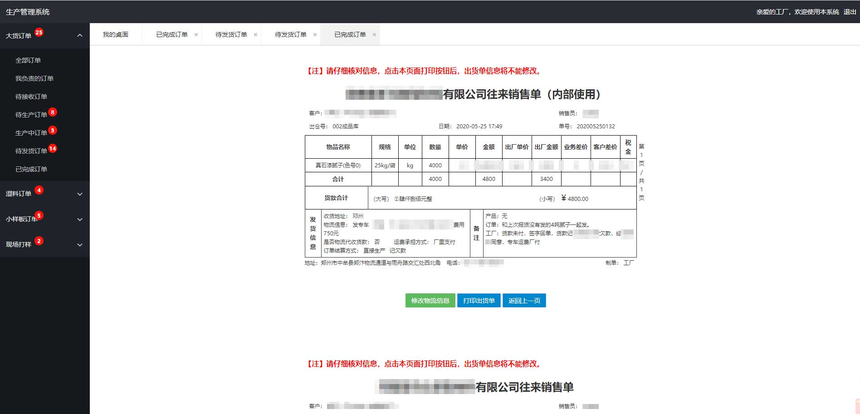Collapse the 大货订单 sidebar section
The image size is (860, 414).
pos(80,35)
